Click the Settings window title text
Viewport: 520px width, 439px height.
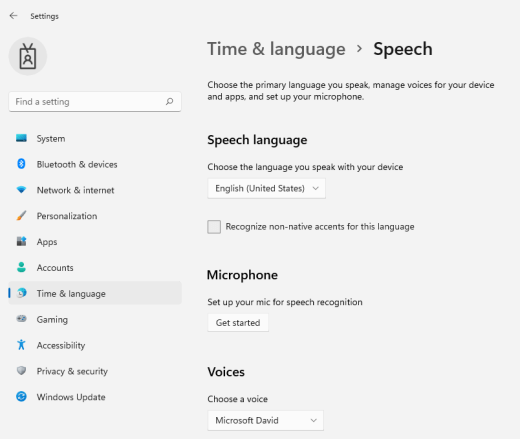[44, 16]
